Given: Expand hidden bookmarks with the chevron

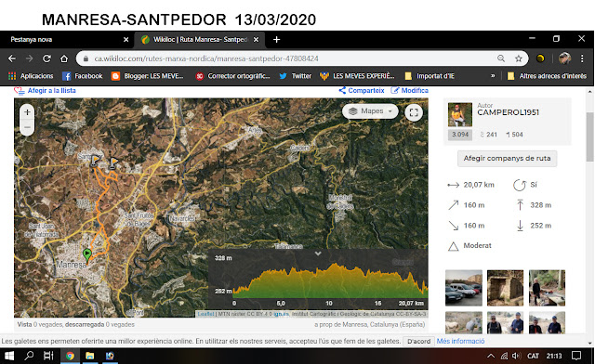Looking at the screenshot, I should click(x=493, y=76).
